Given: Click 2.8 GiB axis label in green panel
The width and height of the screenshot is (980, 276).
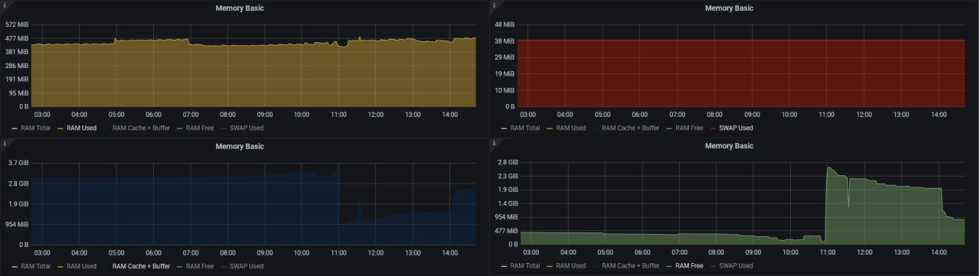Looking at the screenshot, I should click(508, 162).
